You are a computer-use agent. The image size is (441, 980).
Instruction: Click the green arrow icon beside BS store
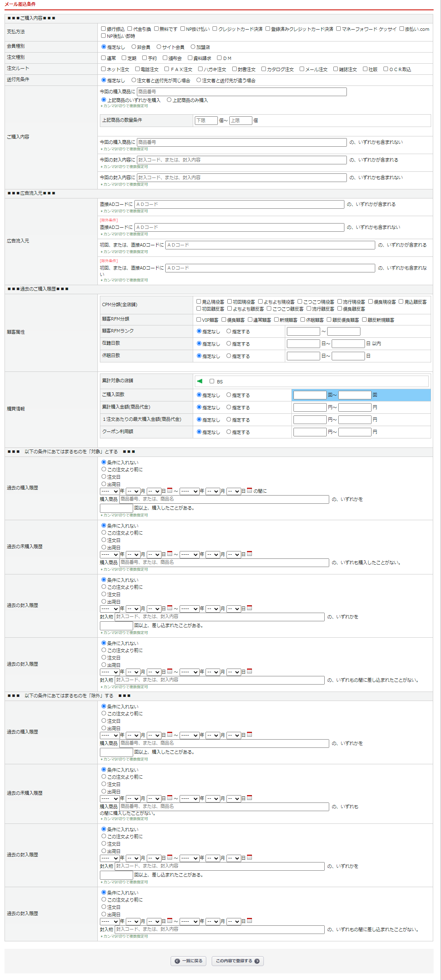200,381
